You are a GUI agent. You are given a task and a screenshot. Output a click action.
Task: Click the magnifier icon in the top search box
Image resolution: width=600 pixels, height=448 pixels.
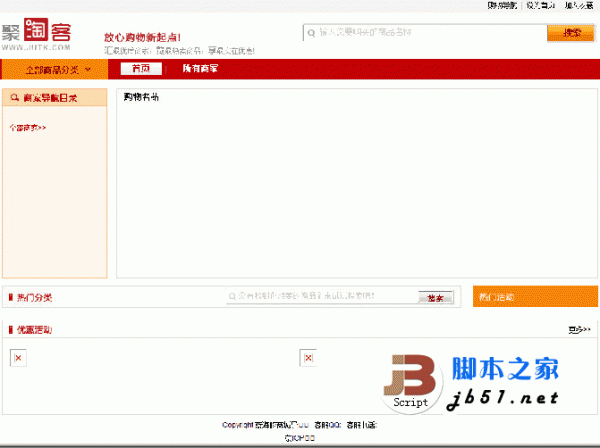(311, 33)
